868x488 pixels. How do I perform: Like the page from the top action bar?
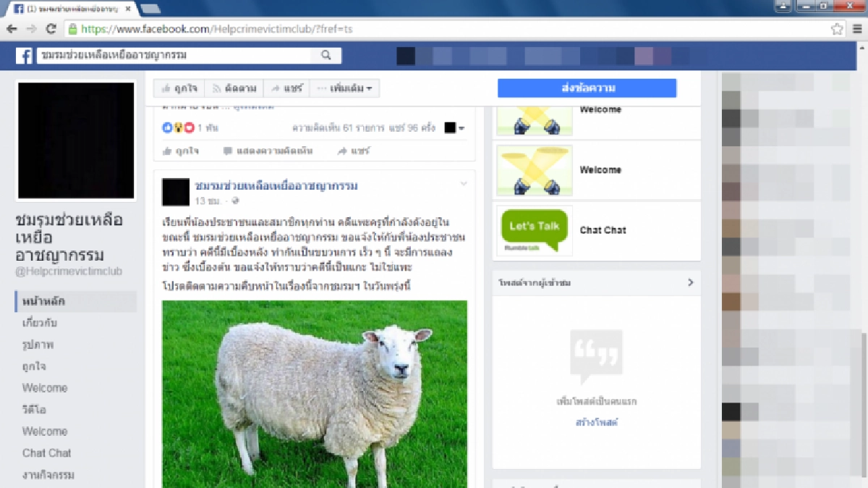(x=179, y=88)
